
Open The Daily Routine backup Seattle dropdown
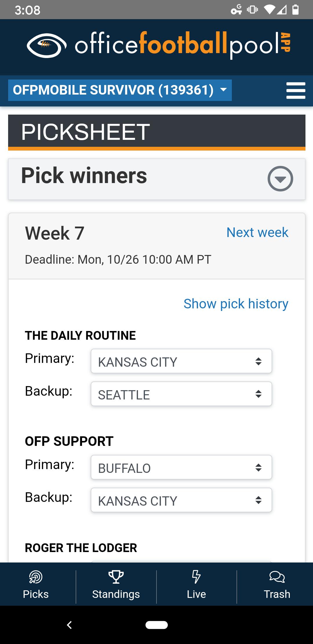tap(181, 394)
